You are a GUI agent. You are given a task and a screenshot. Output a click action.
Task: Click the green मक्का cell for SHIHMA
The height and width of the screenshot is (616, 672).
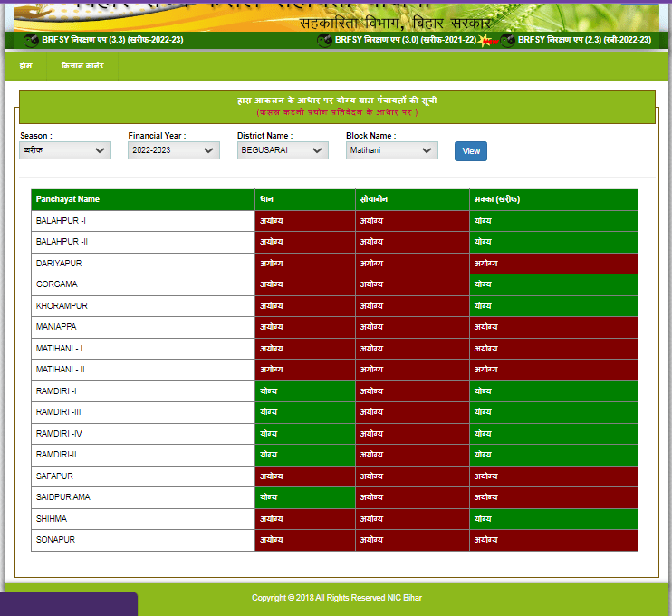tap(553, 519)
